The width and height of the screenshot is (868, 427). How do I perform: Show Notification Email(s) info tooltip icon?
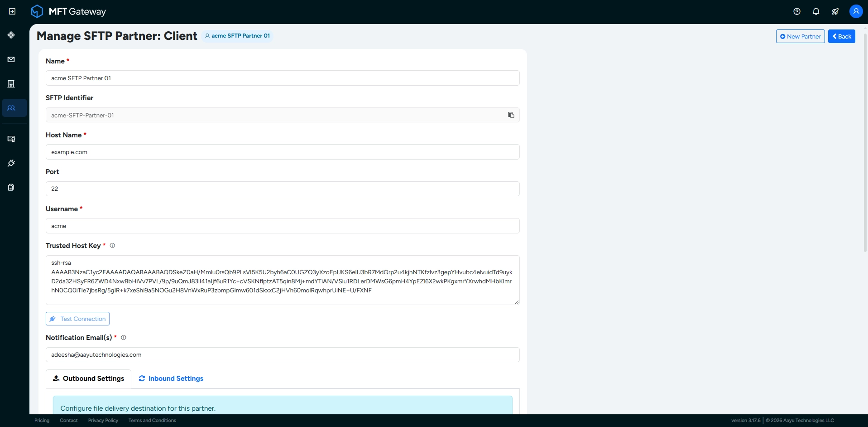point(124,338)
